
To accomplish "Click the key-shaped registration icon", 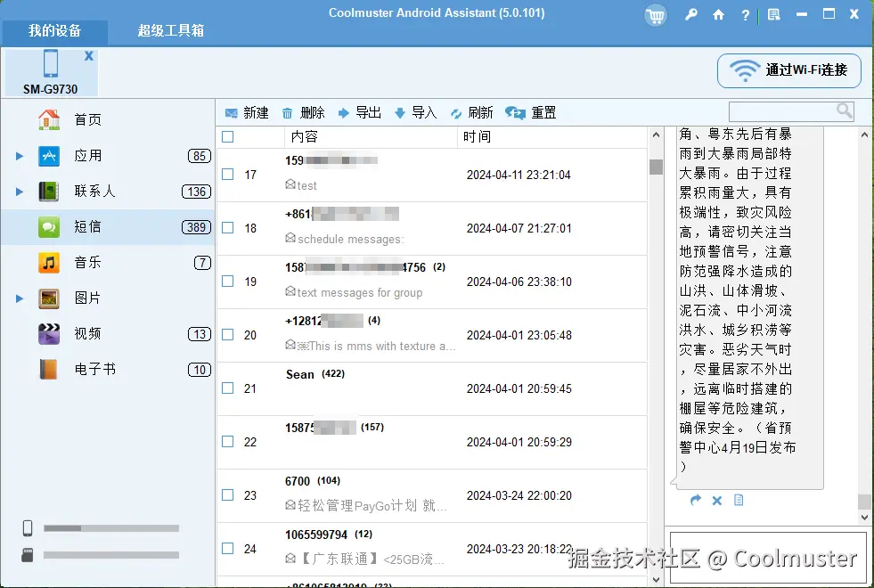I will 691,15.
